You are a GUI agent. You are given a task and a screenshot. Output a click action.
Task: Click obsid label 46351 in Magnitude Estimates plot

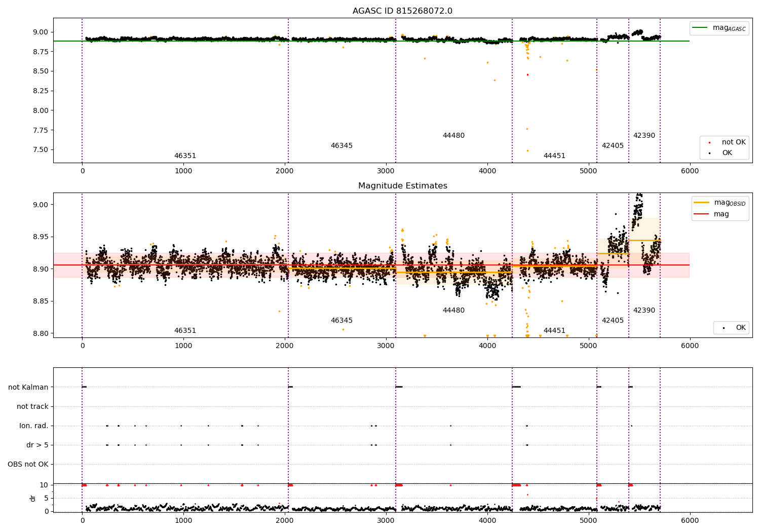pyautogui.click(x=185, y=331)
